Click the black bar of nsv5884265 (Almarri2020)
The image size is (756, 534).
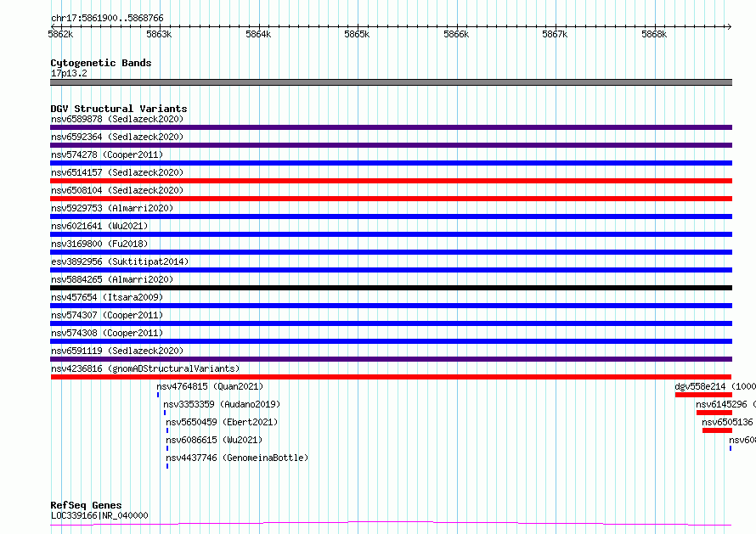tap(391, 288)
